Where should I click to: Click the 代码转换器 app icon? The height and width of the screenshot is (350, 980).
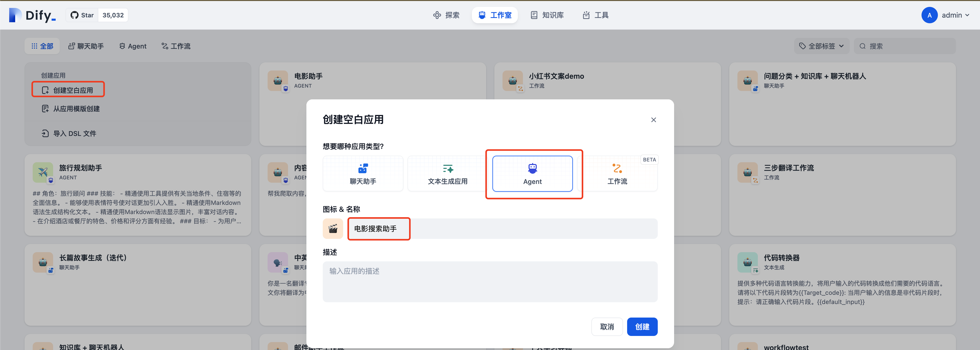[x=747, y=262]
